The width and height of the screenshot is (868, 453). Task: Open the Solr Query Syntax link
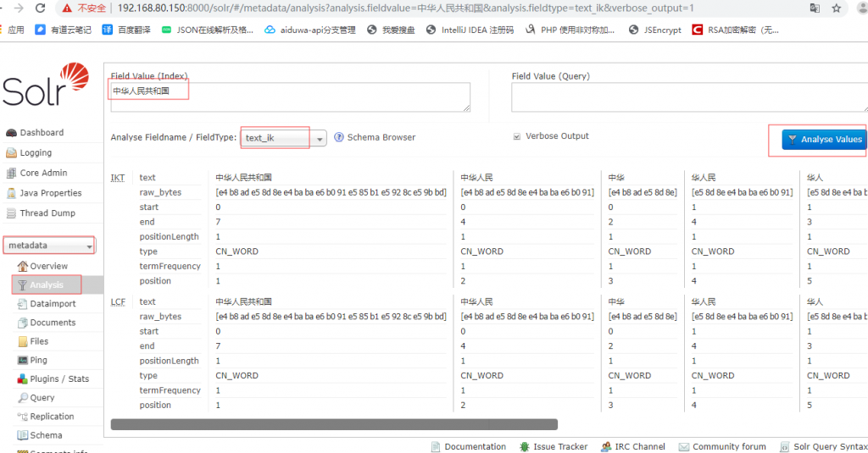coord(831,447)
